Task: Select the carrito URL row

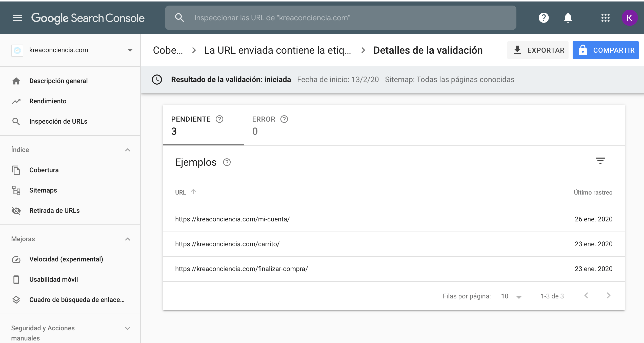Action: click(x=394, y=244)
